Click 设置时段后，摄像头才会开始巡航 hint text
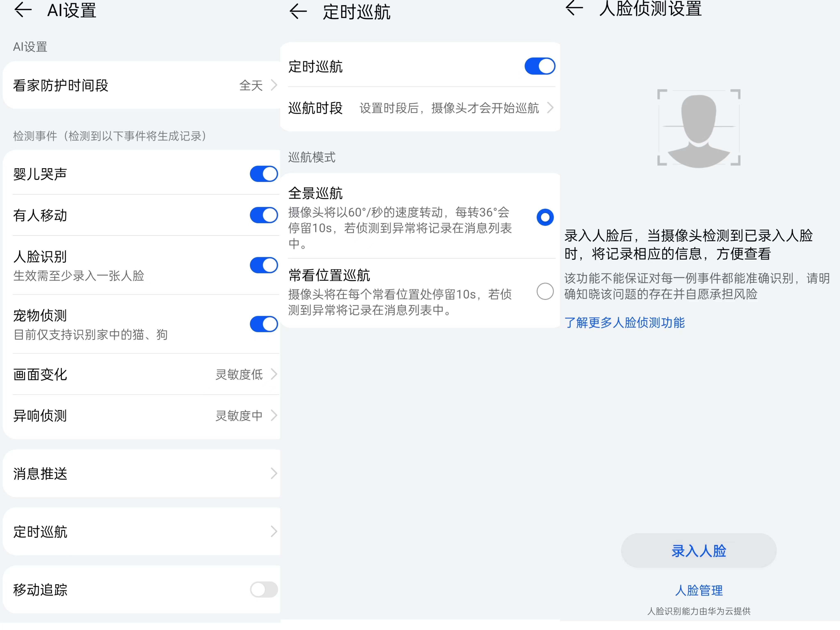 (449, 108)
